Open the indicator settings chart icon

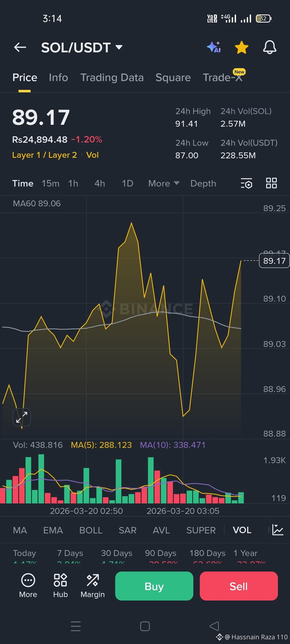278,530
